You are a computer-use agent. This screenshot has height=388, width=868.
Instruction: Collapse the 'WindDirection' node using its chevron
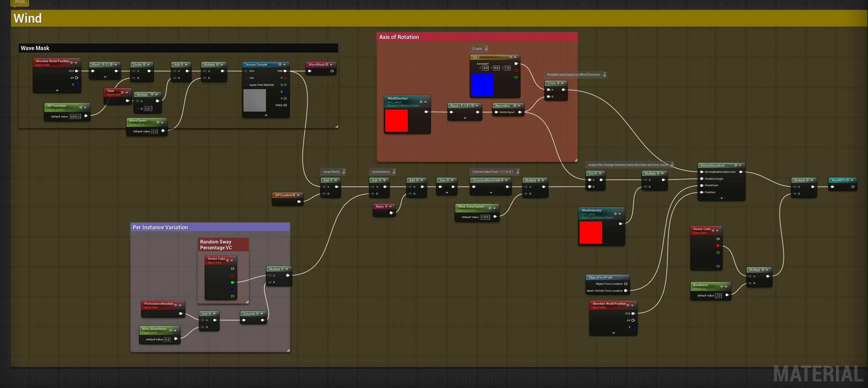426,102
